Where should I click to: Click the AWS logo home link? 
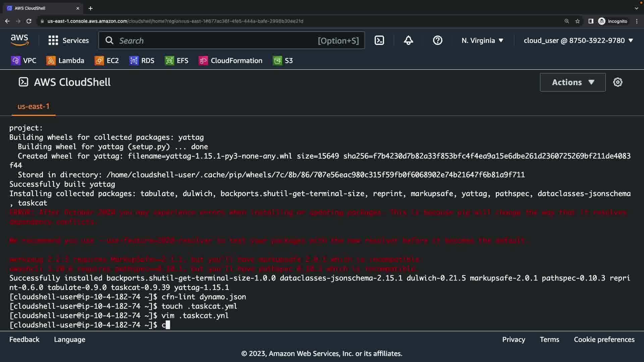19,40
